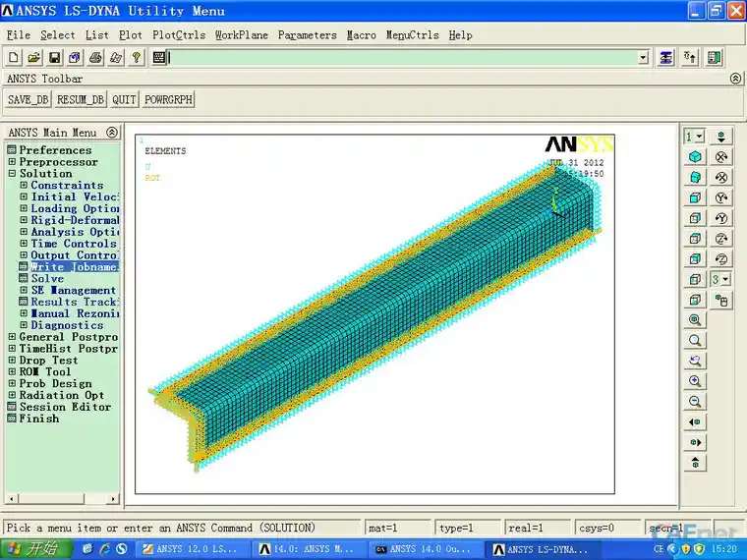Click the Raise Hidden windows icon
Screen dimensions: 747x560
coord(665,58)
